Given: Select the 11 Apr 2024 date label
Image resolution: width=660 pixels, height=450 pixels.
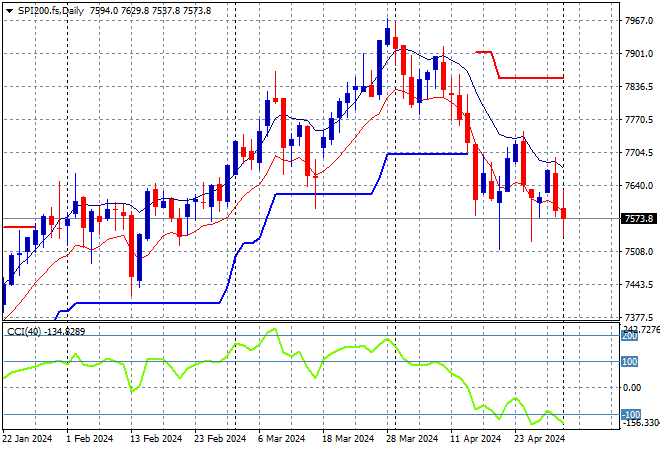Looking at the screenshot, I should pyautogui.click(x=476, y=439).
